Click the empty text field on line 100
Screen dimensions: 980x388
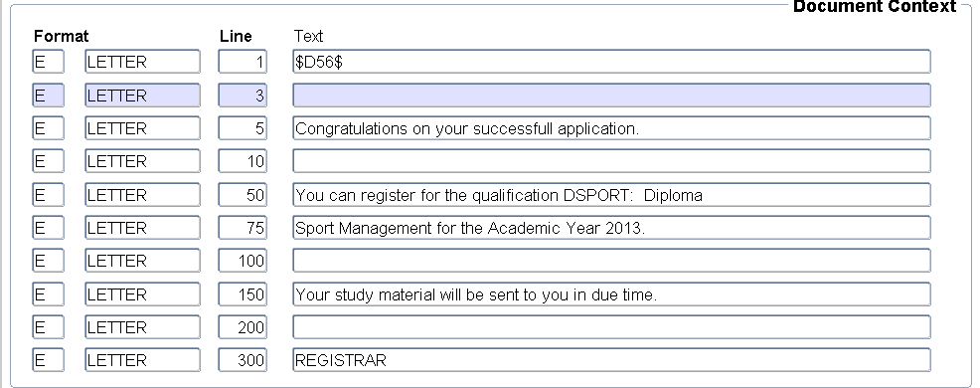[611, 261]
